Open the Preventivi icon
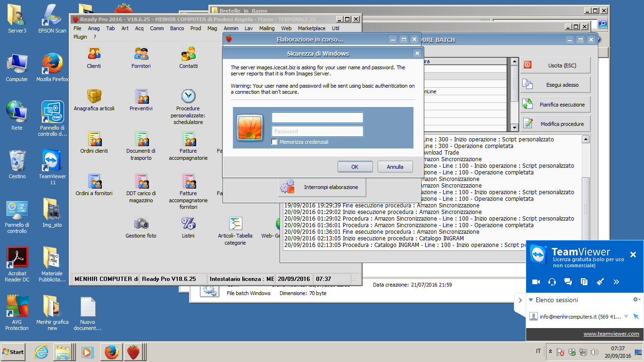Screen dimensions: 644x362 [141, 96]
